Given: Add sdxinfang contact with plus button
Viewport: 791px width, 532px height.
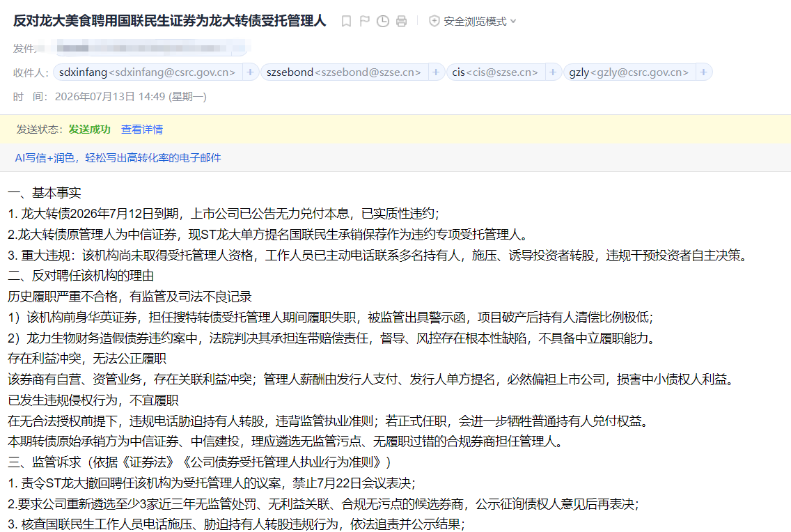Looking at the screenshot, I should [250, 72].
